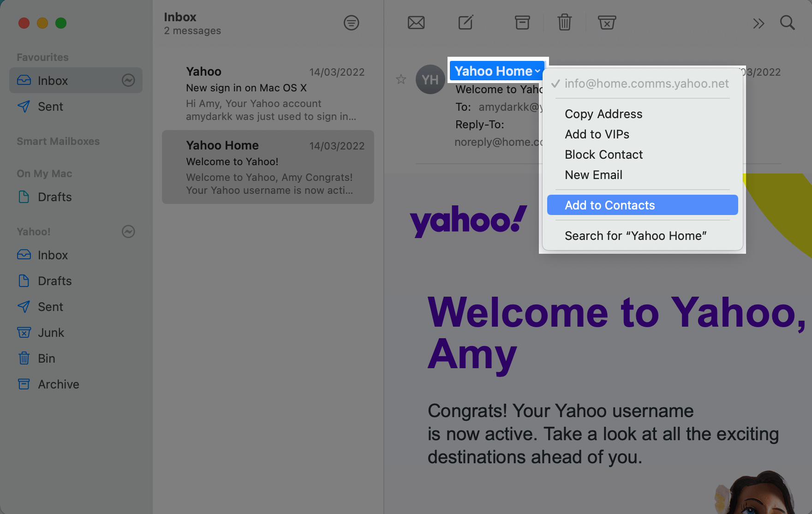Open the Yahoo Home sender dropdown
Screen dimensions: 812x514
click(x=497, y=71)
